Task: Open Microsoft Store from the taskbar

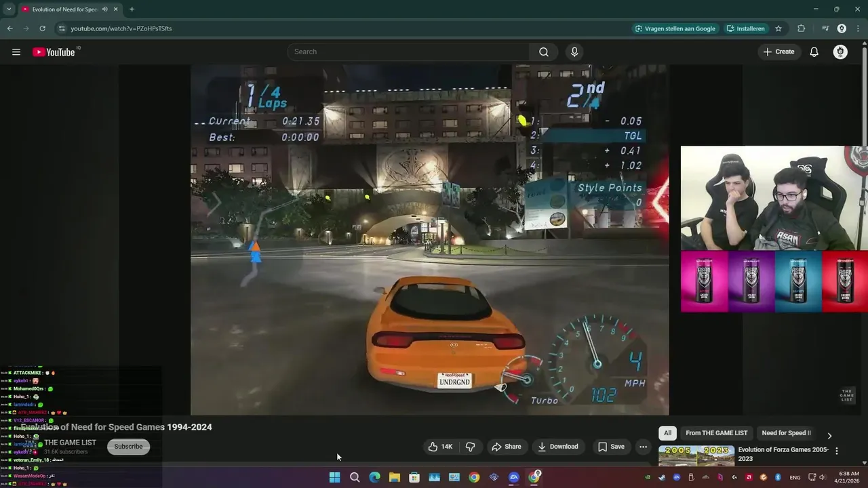Action: coord(414,477)
